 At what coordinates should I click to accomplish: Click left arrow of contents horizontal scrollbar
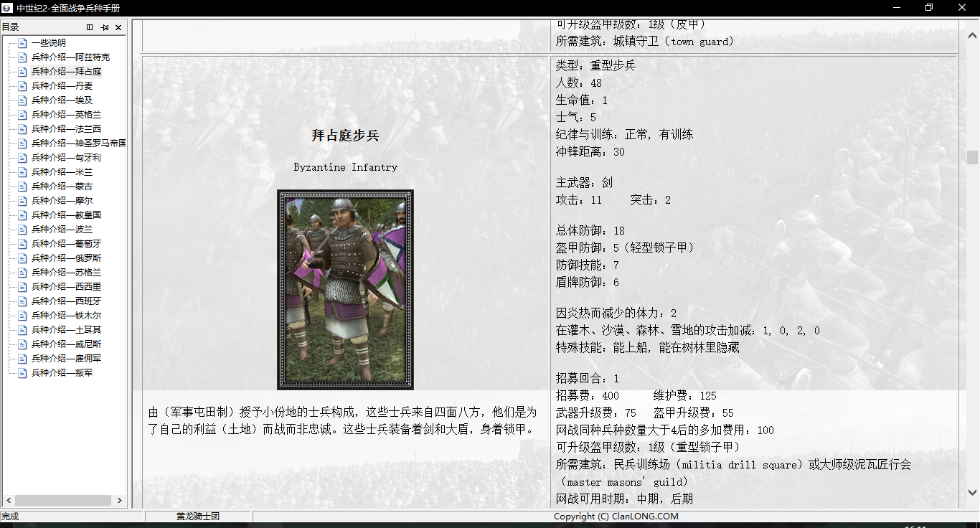(x=9, y=501)
